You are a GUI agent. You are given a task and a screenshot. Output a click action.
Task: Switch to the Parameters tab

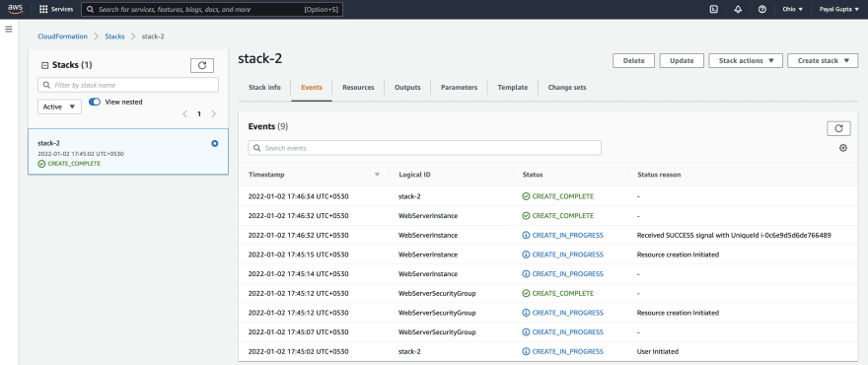459,88
